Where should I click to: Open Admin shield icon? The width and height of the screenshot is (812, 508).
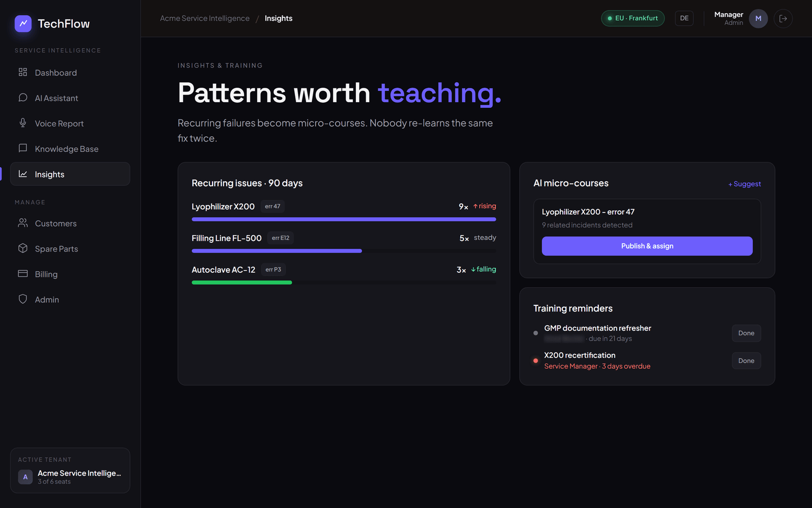[x=23, y=299]
